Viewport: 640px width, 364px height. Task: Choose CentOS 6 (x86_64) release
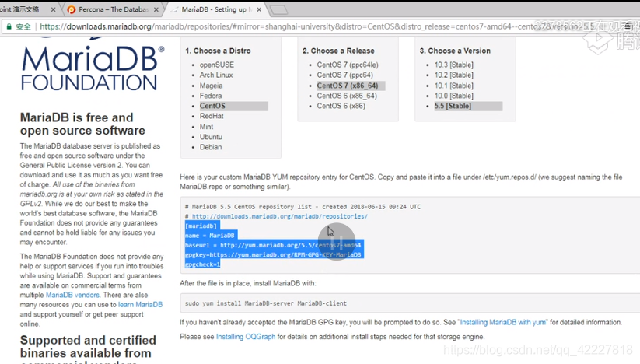click(347, 96)
